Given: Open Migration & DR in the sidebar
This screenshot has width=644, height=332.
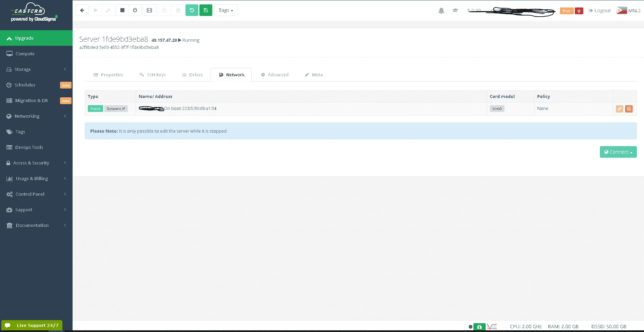Looking at the screenshot, I should [36, 100].
